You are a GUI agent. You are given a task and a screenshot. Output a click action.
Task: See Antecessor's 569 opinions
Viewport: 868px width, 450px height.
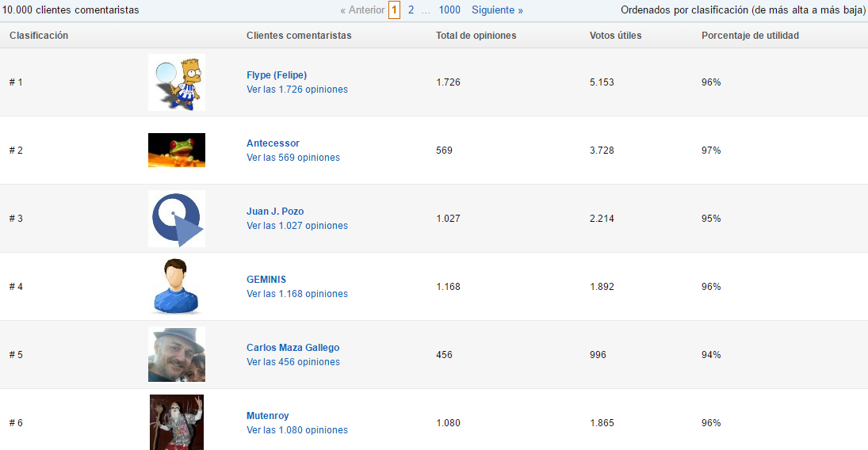pyautogui.click(x=293, y=158)
